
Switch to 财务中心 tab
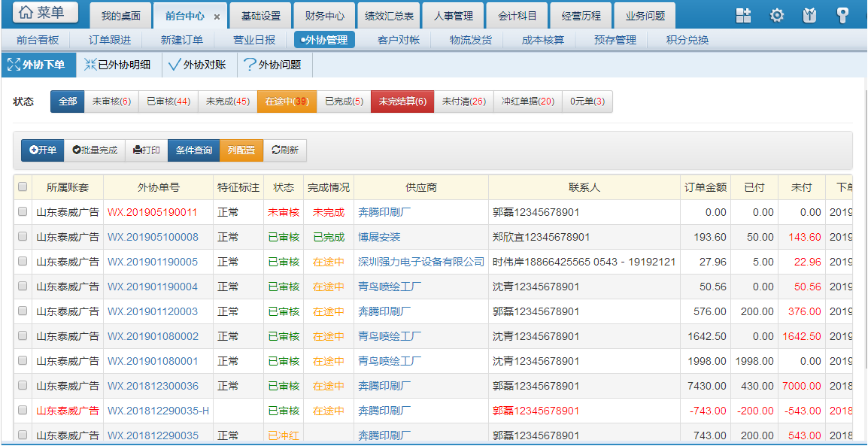325,16
